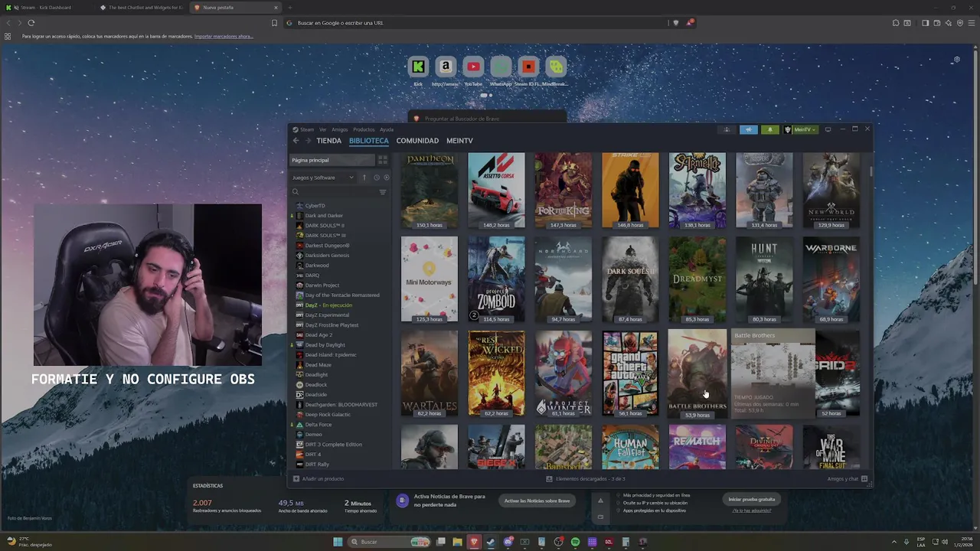
Task: Select Deep Rock Galactic in the list
Action: pyautogui.click(x=328, y=415)
